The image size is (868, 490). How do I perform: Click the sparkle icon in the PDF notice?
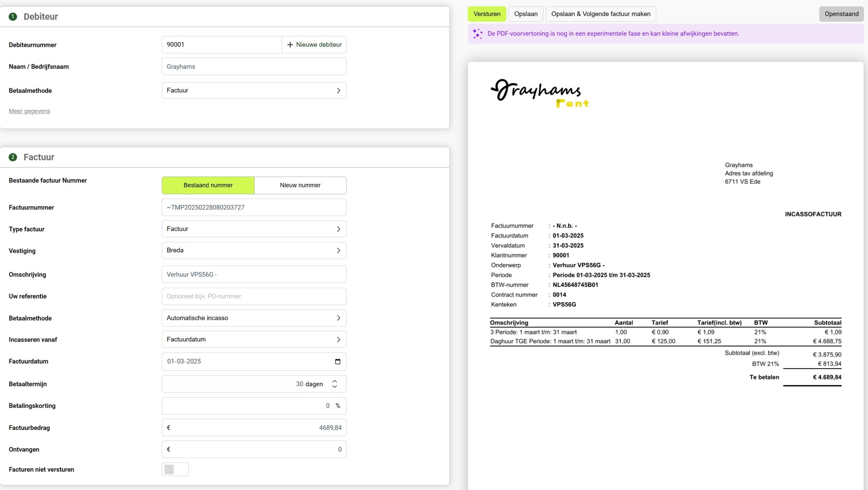click(x=477, y=34)
